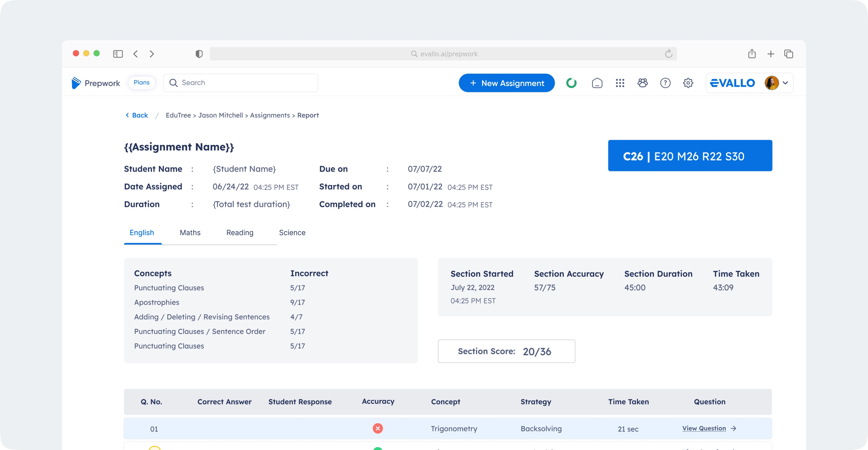Click the browser share icon
Image resolution: width=868 pixels, height=450 pixels.
(x=752, y=53)
